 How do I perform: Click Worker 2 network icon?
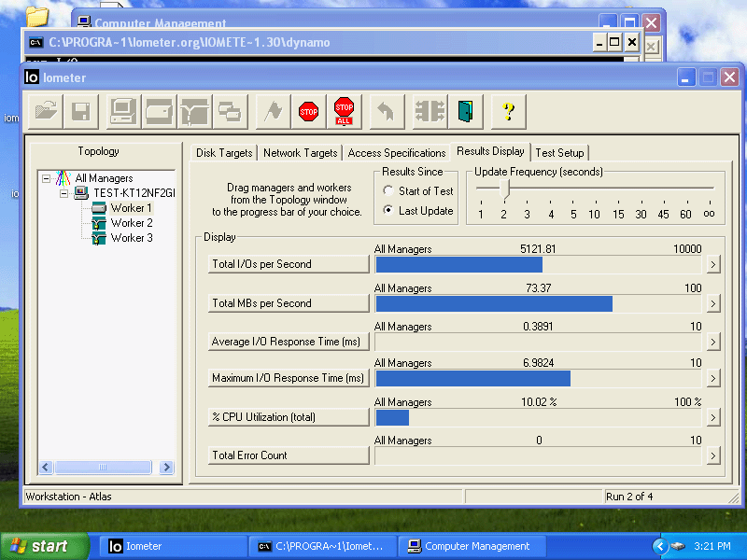[x=99, y=223]
